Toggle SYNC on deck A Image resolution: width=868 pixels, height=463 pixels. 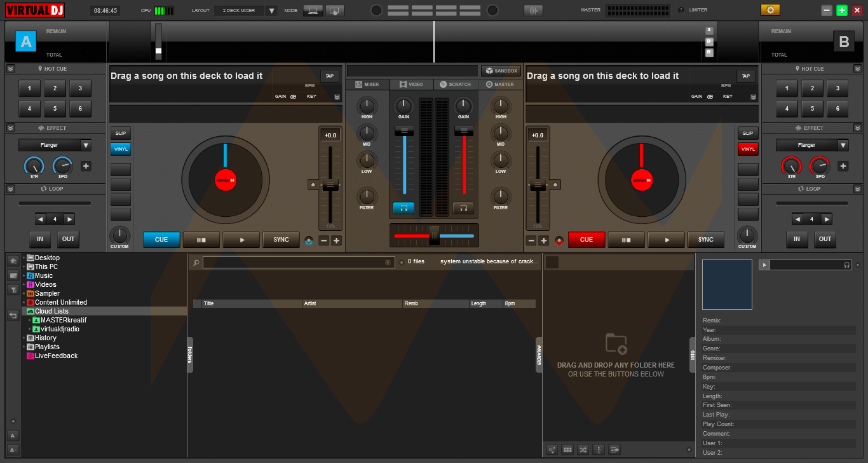click(281, 240)
